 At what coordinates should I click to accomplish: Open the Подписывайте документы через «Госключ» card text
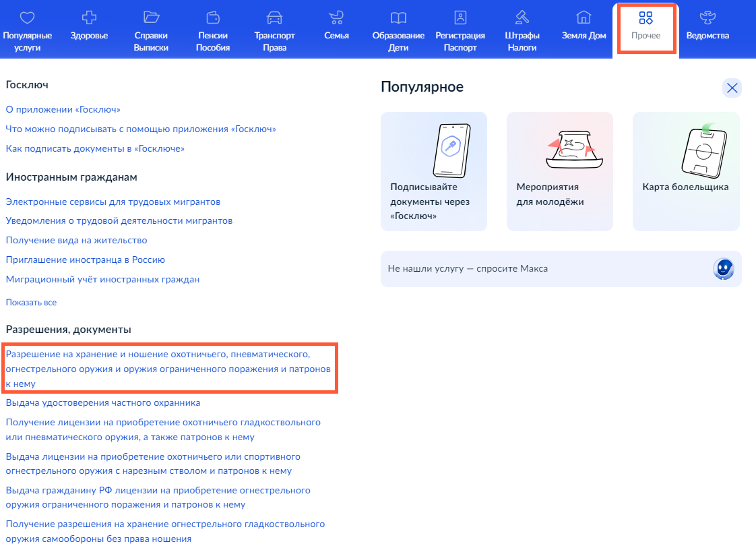tap(430, 202)
